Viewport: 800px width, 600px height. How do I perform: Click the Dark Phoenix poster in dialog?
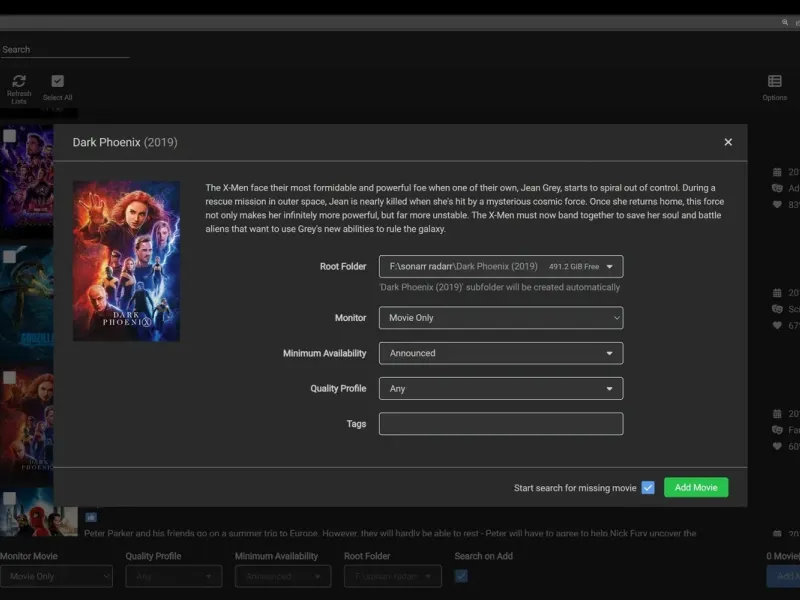pyautogui.click(x=126, y=261)
